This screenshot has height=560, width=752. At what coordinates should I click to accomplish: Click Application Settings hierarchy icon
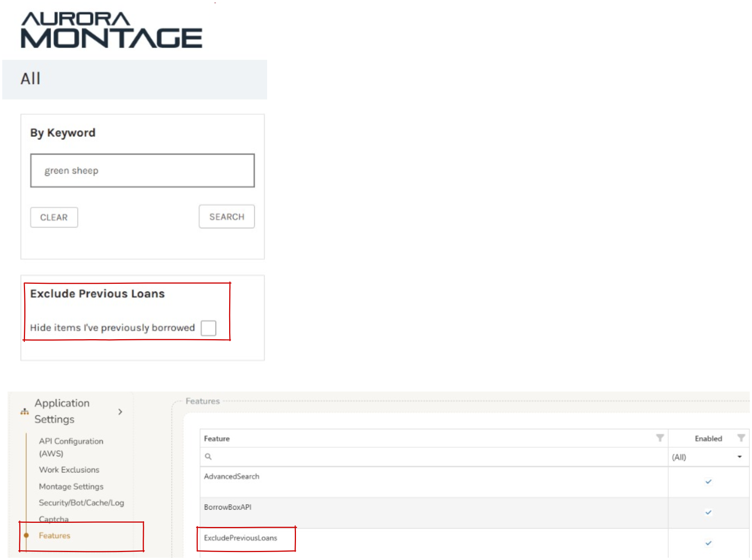[25, 412]
